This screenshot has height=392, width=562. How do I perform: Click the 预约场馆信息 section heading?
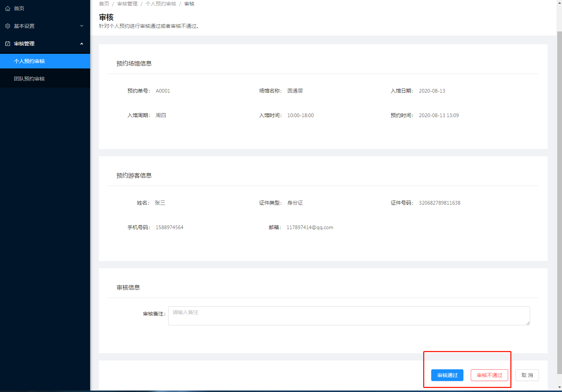134,63
